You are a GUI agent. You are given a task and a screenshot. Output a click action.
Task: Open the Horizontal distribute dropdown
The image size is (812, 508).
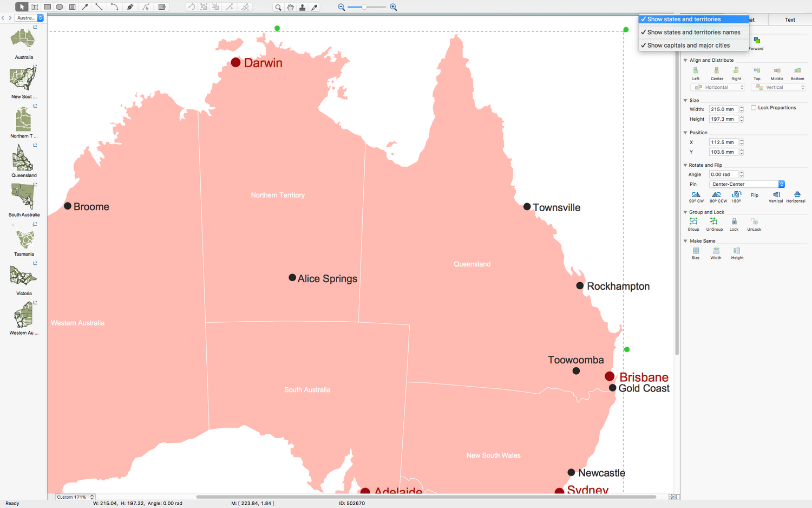tap(718, 87)
